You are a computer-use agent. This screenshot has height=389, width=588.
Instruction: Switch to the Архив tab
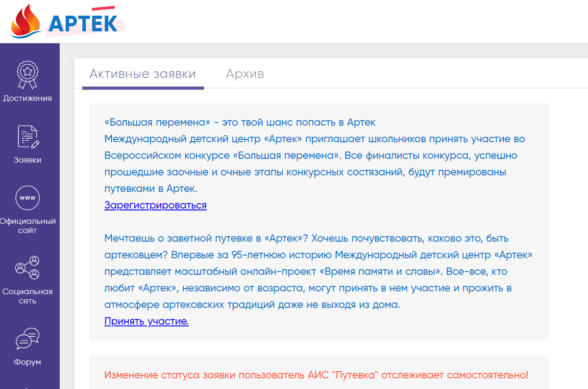(x=245, y=74)
